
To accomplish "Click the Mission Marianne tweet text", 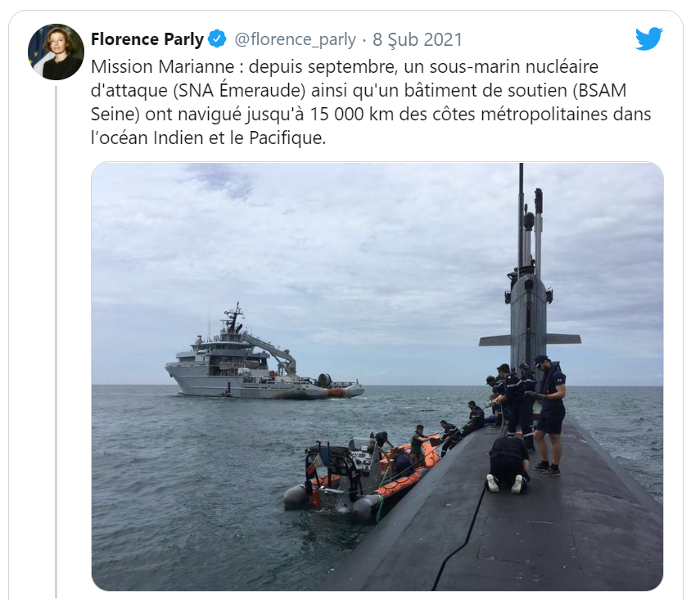I will tap(371, 102).
